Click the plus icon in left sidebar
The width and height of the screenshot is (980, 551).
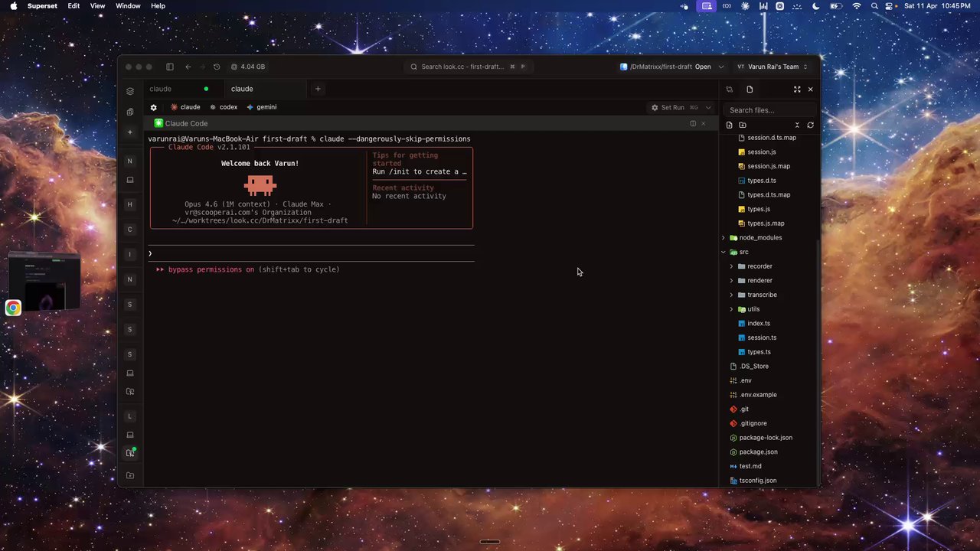[130, 132]
